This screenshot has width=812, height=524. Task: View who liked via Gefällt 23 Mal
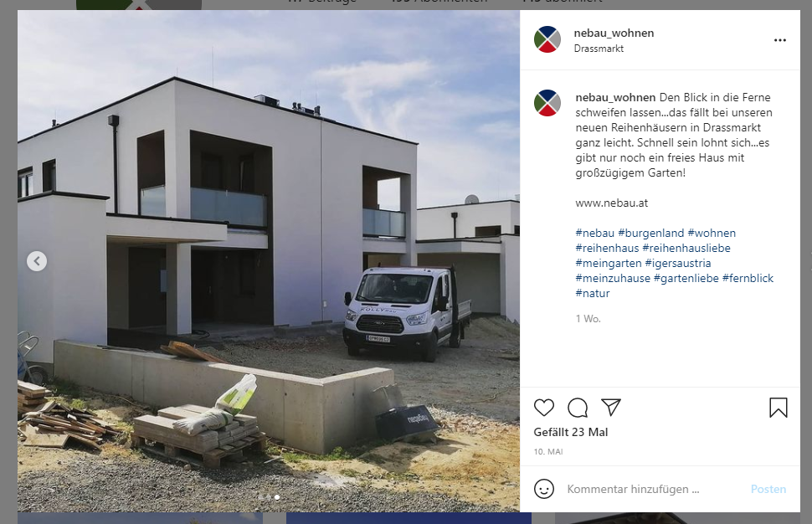coord(571,432)
